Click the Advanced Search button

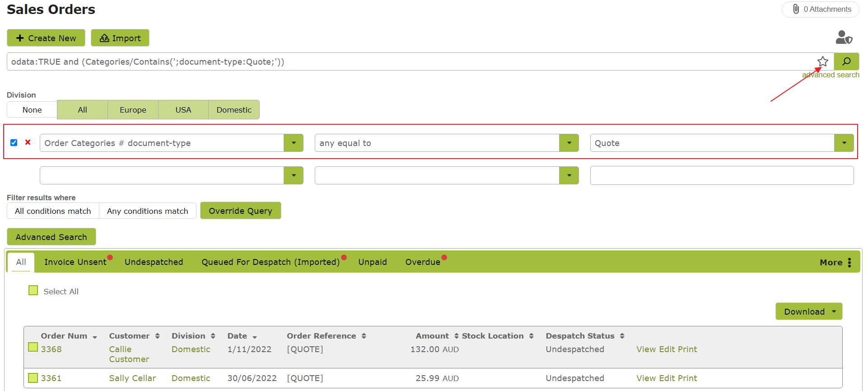51,237
